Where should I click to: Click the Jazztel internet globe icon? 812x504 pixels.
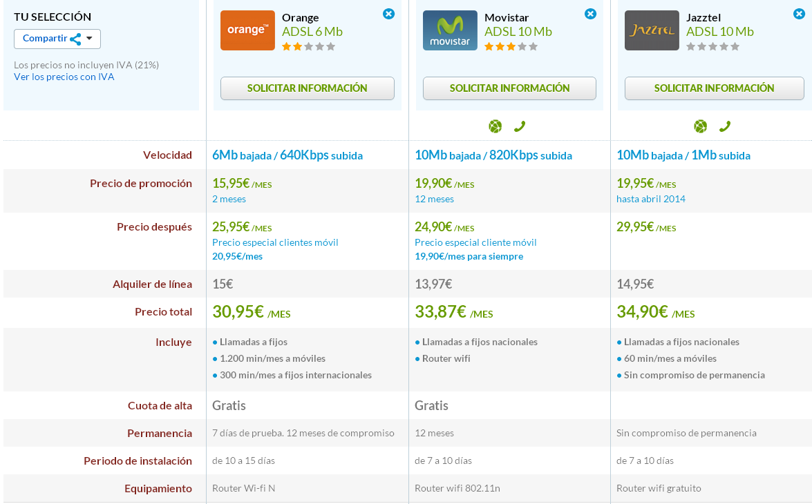(x=700, y=126)
